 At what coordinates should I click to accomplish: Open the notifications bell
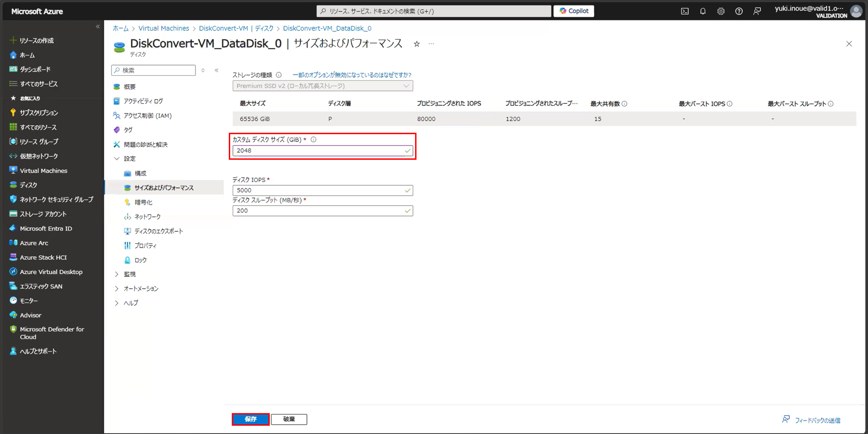pyautogui.click(x=703, y=11)
